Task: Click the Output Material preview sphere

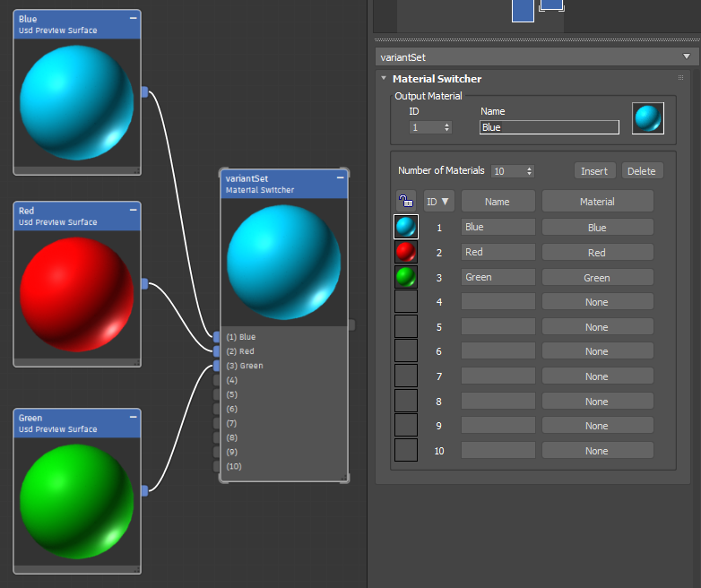Action: pyautogui.click(x=648, y=118)
